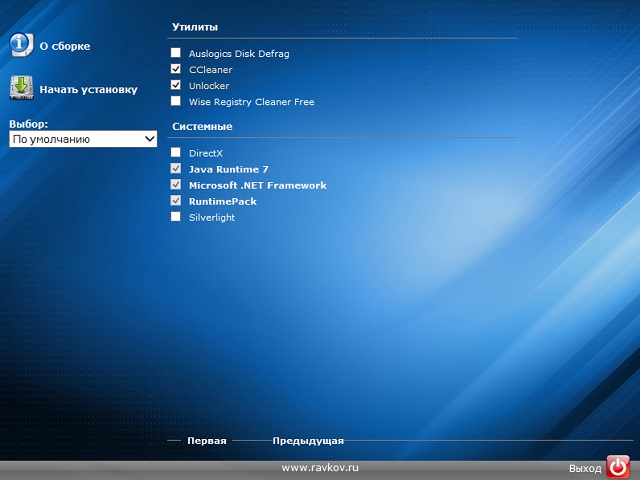Tick the DirectX checkbox

(x=176, y=152)
